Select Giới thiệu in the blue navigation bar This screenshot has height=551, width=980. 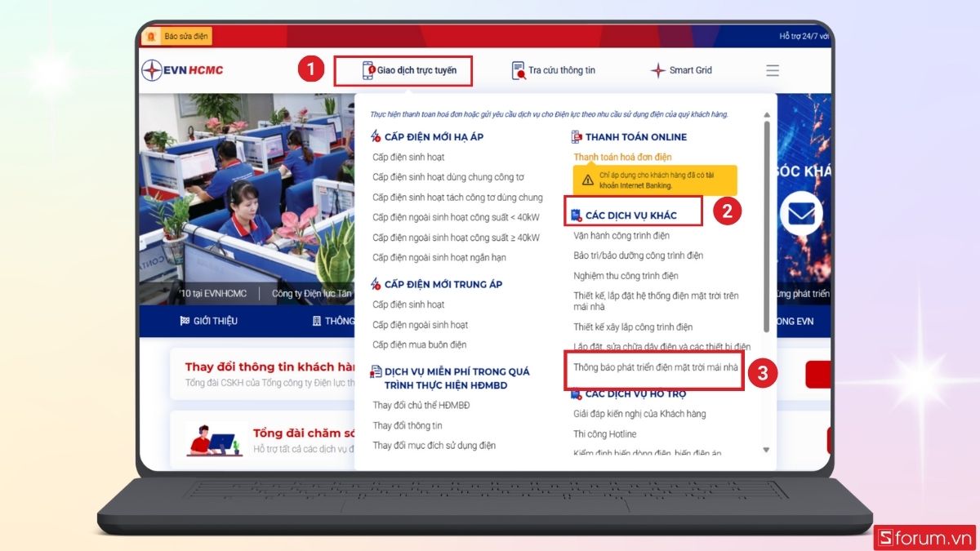point(208,321)
